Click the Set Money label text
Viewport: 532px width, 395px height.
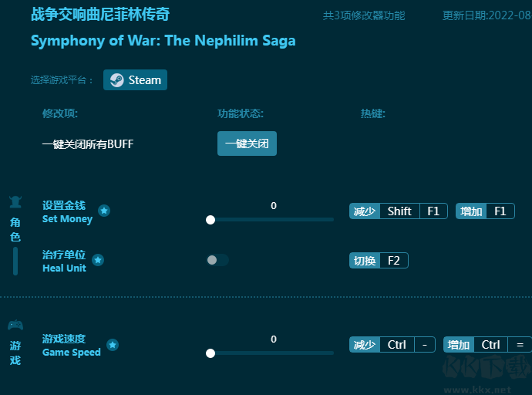(x=67, y=219)
